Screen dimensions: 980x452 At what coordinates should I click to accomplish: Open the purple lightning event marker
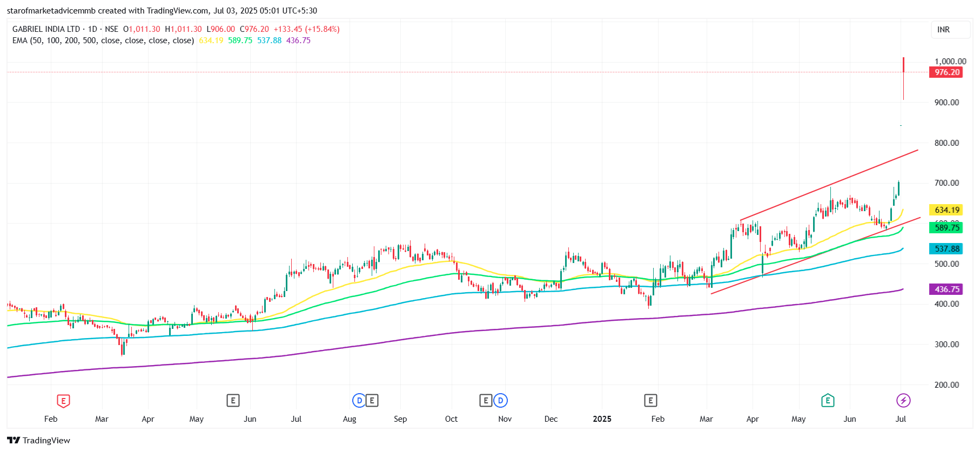tap(903, 400)
